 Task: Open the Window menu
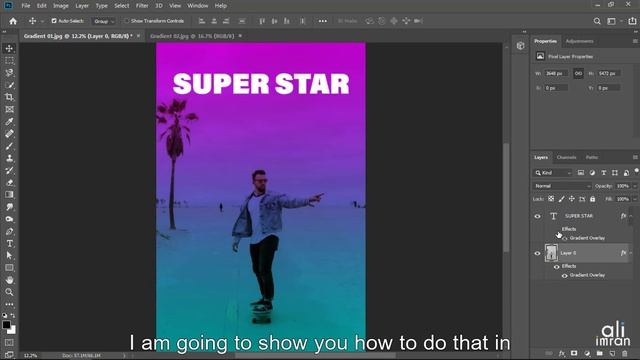pyautogui.click(x=198, y=6)
